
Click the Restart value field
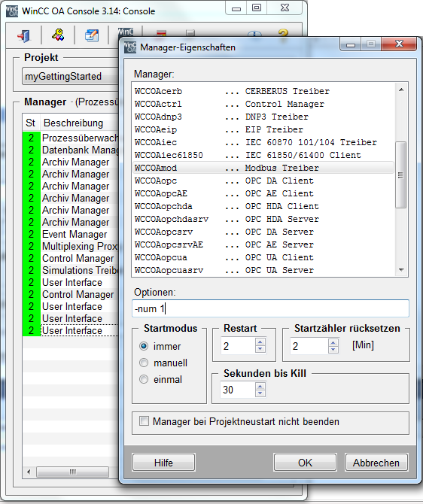(x=238, y=346)
